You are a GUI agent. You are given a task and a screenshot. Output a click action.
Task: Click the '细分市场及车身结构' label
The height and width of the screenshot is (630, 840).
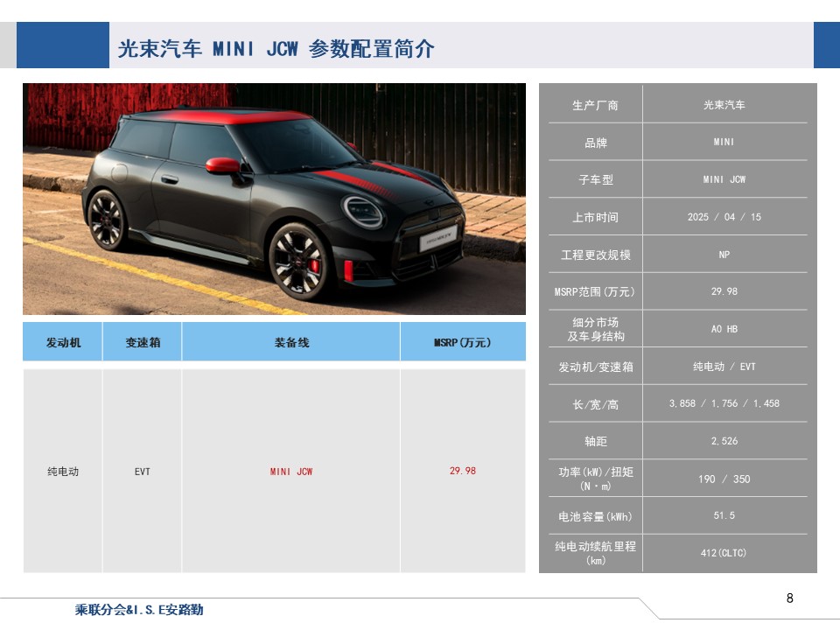tap(596, 329)
